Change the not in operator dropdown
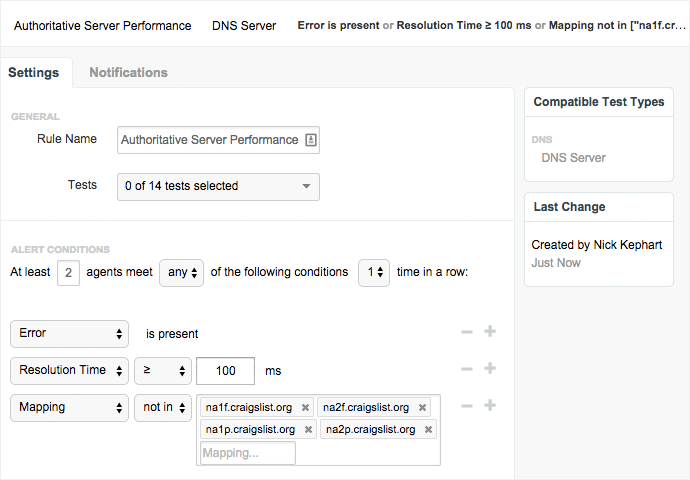 tap(162, 407)
